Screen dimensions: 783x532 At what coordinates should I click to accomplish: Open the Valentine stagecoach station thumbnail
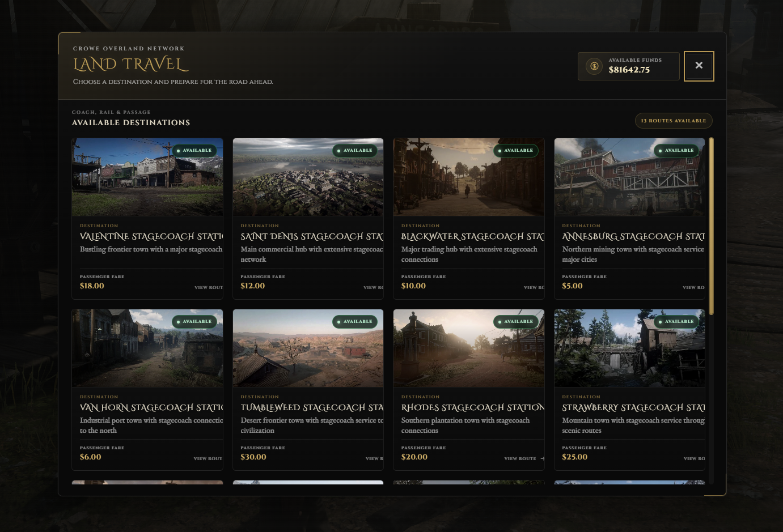pyautogui.click(x=147, y=177)
